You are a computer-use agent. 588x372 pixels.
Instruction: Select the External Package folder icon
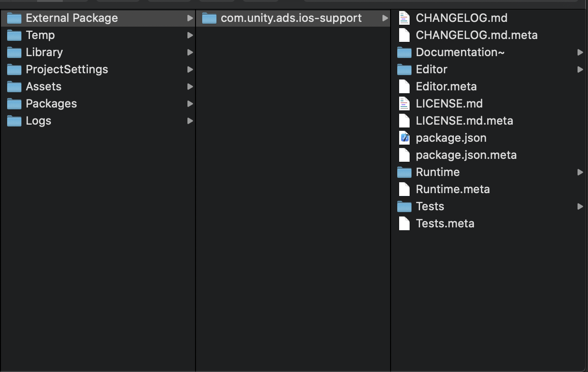coord(14,18)
